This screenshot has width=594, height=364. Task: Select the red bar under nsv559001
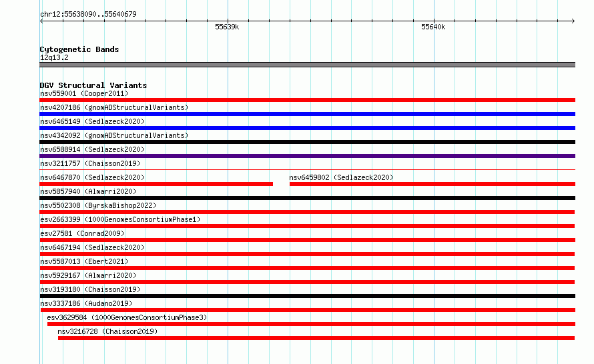point(307,100)
